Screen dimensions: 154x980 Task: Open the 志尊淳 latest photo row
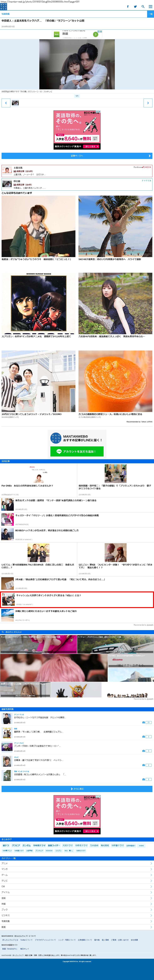tap(77, 762)
